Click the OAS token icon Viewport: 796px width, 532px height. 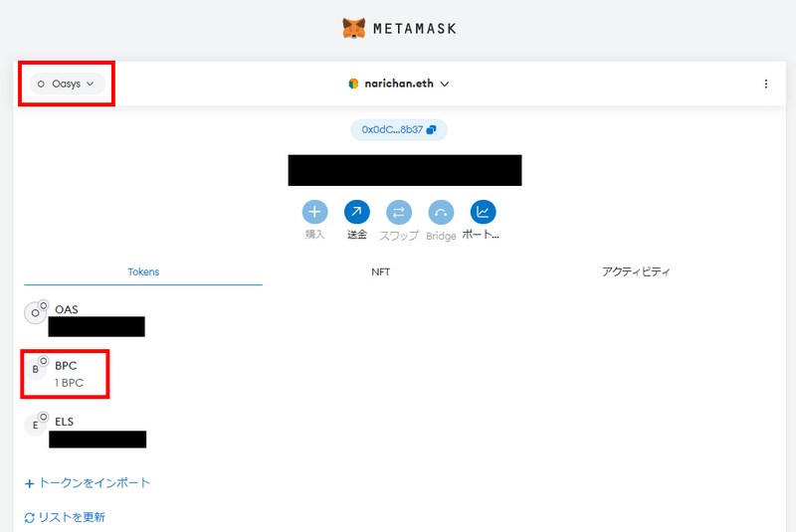(36, 312)
